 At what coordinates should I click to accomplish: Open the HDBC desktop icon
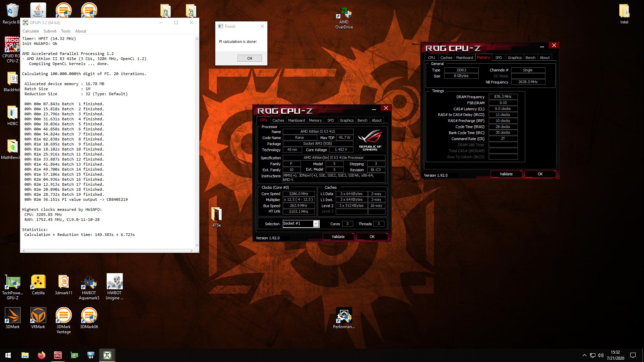[x=13, y=116]
